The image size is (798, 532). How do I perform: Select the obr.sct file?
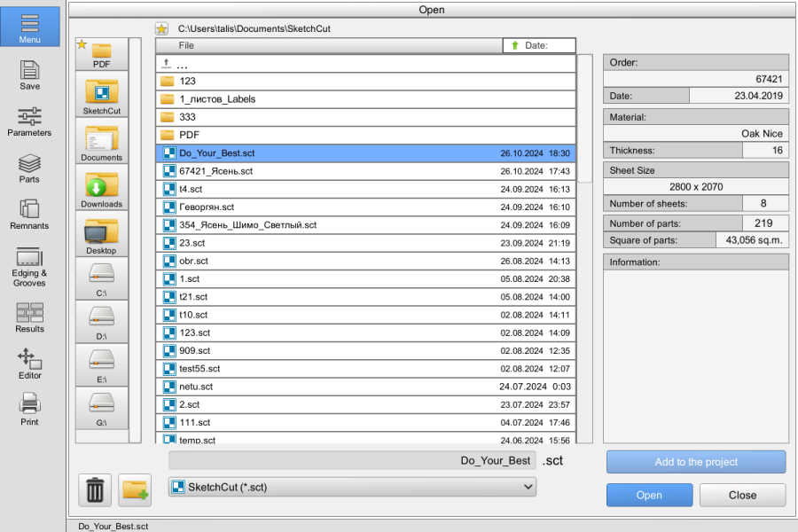[x=365, y=262]
